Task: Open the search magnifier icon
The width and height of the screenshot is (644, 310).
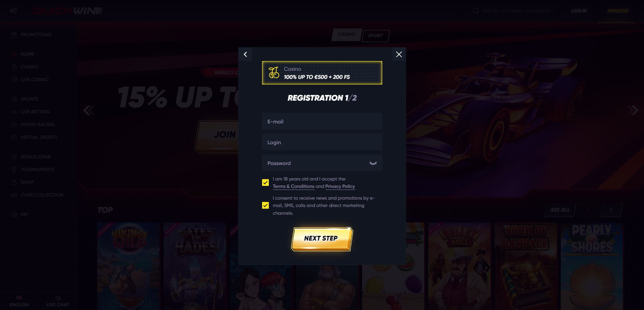Action: pyautogui.click(x=476, y=11)
